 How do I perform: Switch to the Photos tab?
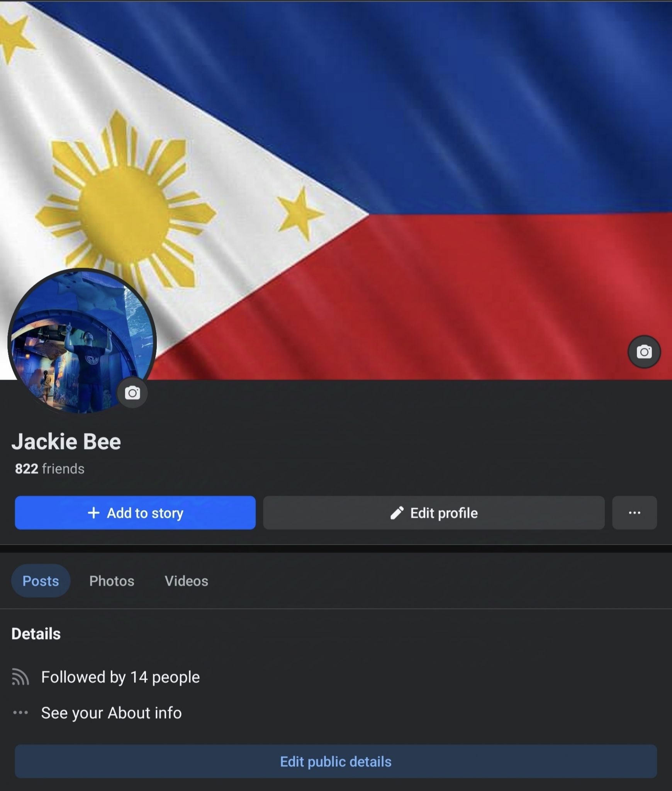[112, 581]
